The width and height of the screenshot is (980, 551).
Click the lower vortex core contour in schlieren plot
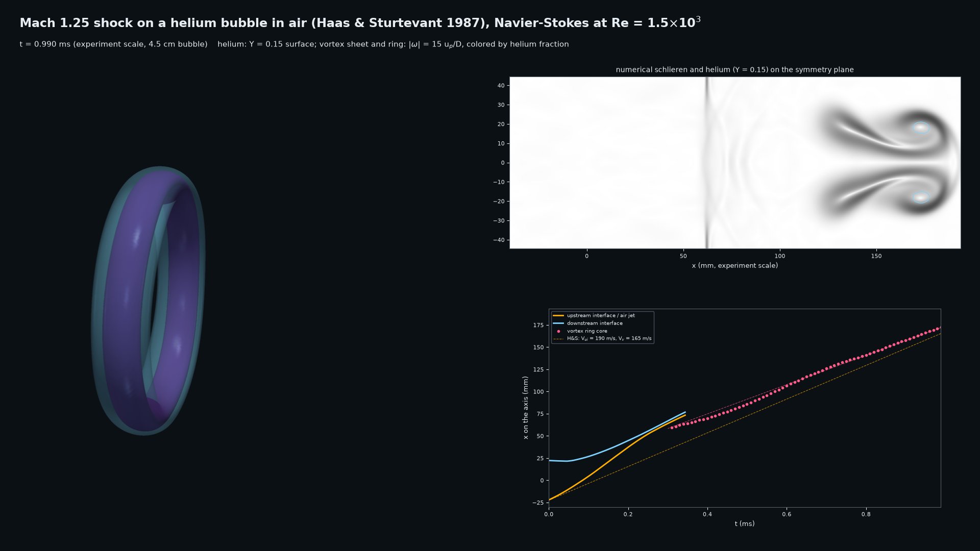click(x=920, y=197)
